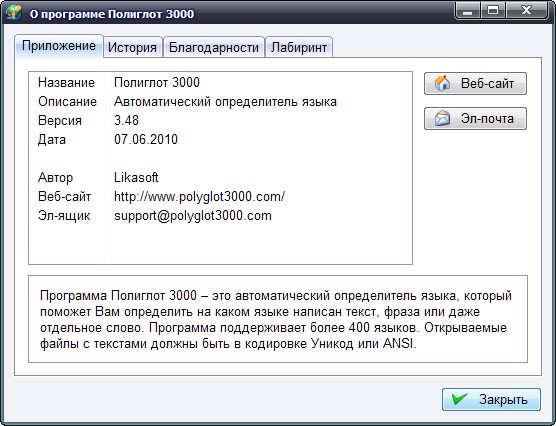Click the support@polyglot3000.com email address
Screen dimensions: 556x426
coord(193,216)
